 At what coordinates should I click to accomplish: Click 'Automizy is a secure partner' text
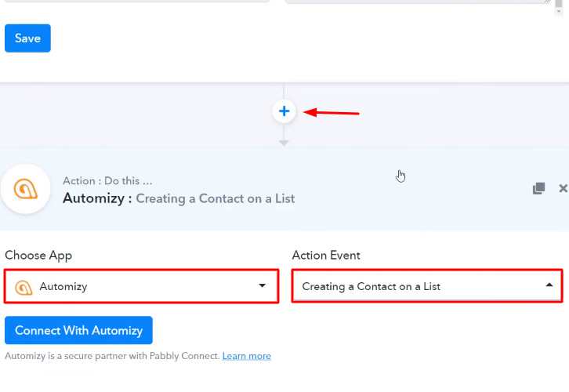[x=112, y=356]
